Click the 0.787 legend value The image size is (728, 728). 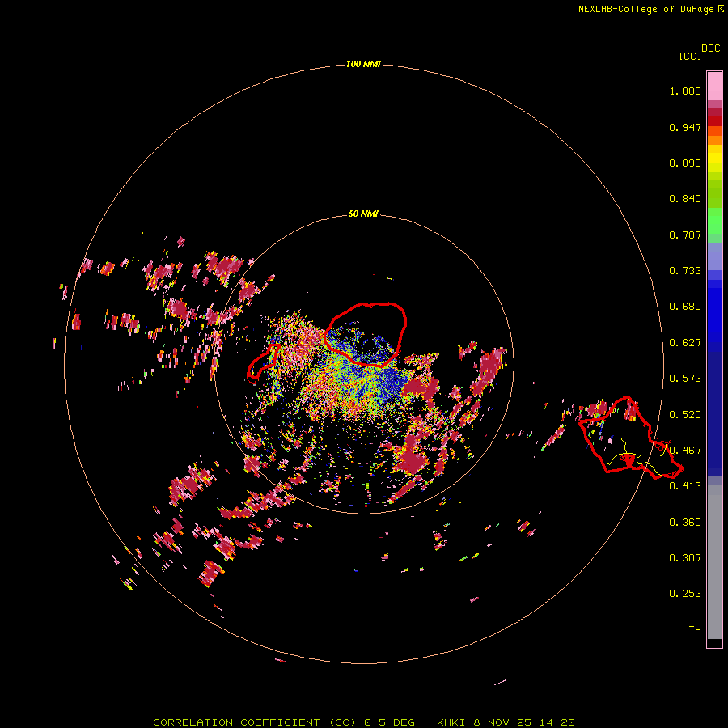(x=685, y=235)
